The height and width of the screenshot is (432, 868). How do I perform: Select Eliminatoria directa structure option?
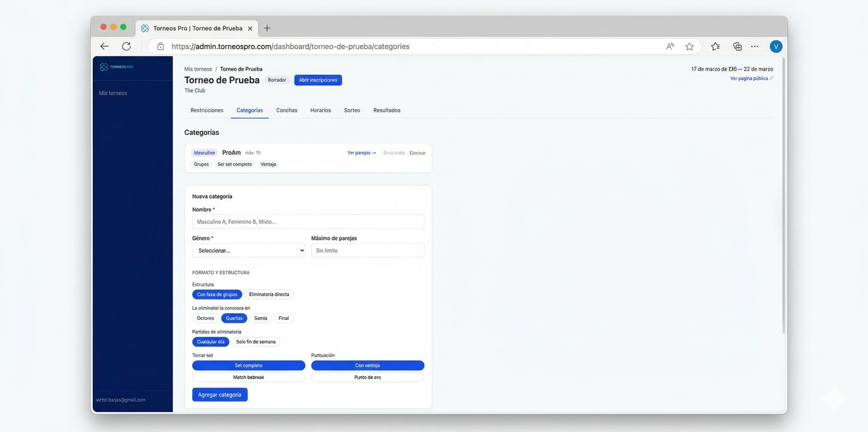pyautogui.click(x=269, y=294)
